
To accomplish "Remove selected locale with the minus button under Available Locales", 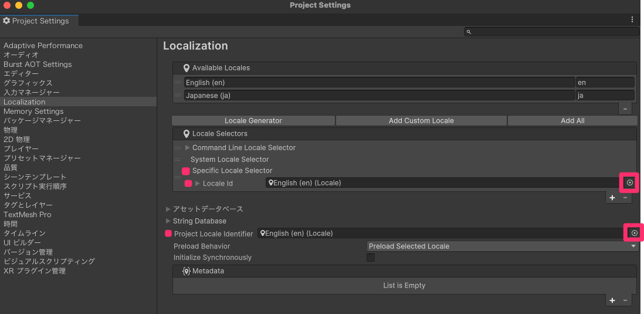I will tap(625, 109).
